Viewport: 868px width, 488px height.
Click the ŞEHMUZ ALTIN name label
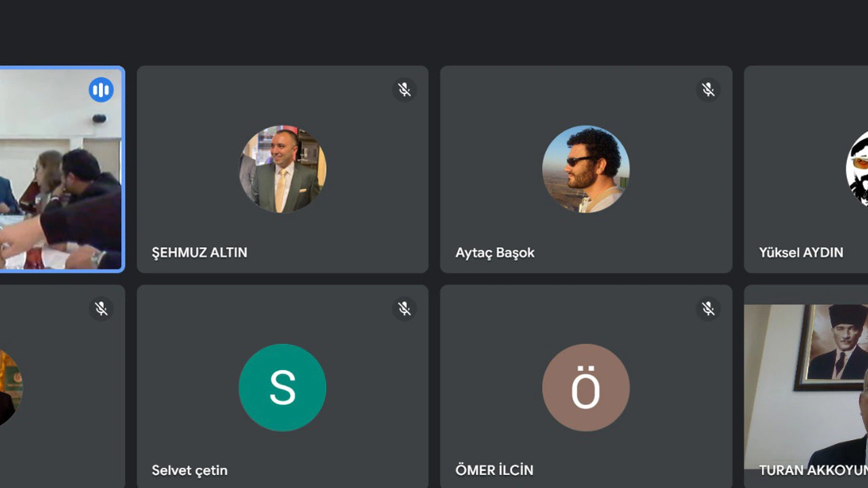pyautogui.click(x=199, y=252)
